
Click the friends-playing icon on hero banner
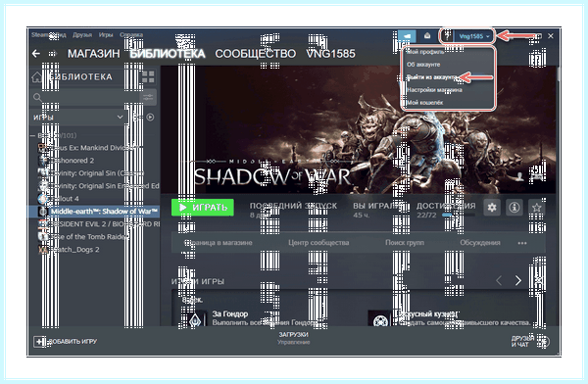519,176
